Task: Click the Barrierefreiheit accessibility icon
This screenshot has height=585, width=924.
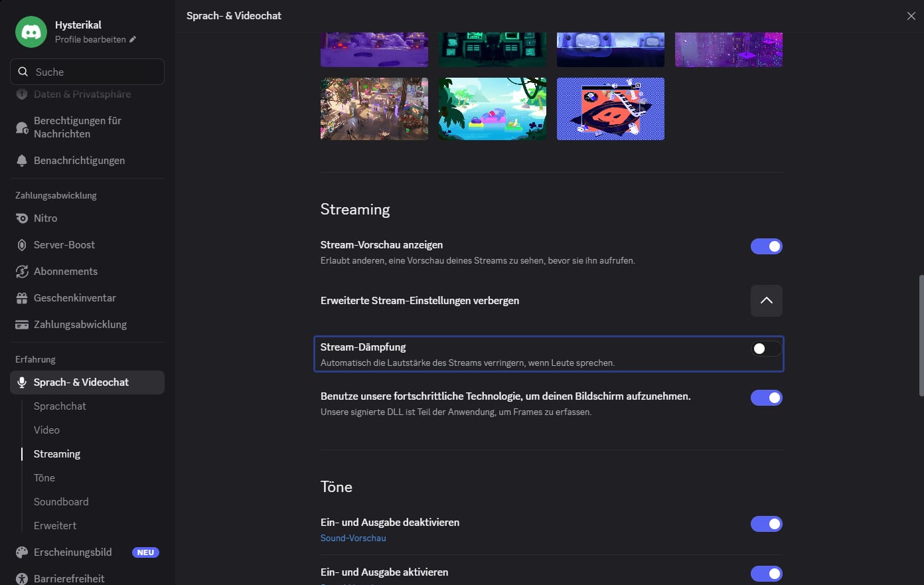Action: pos(22,579)
